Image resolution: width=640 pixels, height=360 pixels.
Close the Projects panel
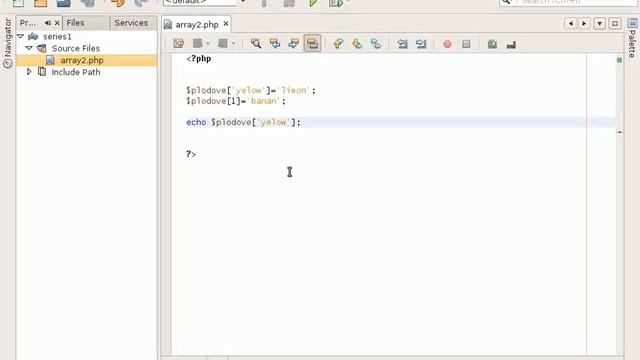click(x=57, y=23)
